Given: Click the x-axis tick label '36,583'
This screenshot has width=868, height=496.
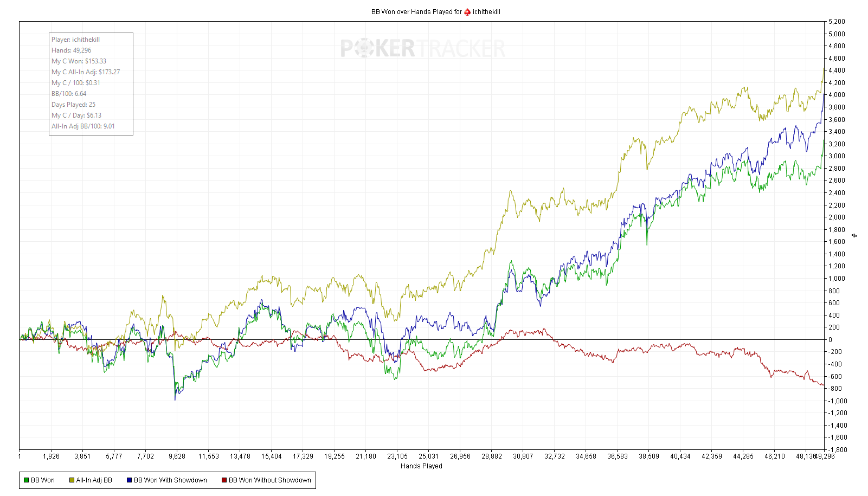Looking at the screenshot, I should [618, 456].
